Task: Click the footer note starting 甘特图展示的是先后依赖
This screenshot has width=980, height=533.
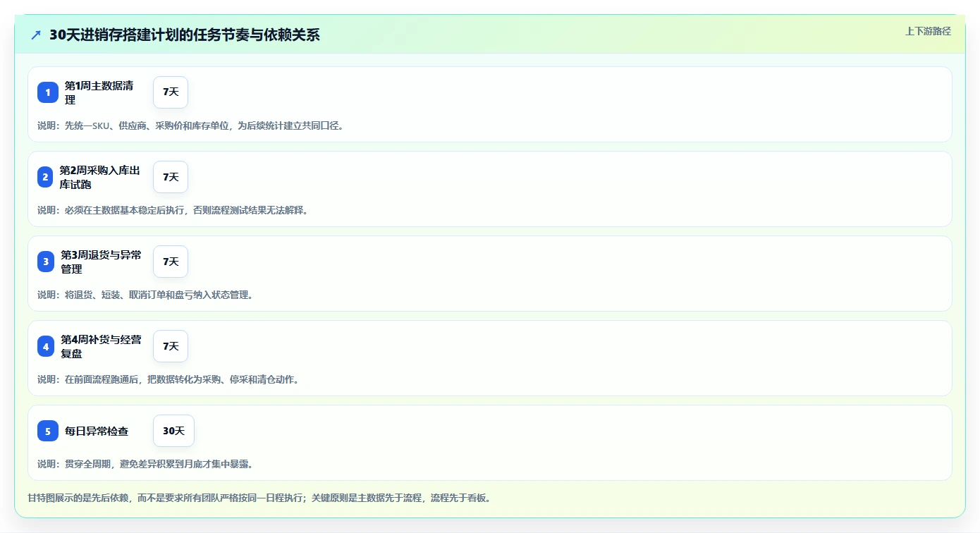Action: pyautogui.click(x=259, y=498)
